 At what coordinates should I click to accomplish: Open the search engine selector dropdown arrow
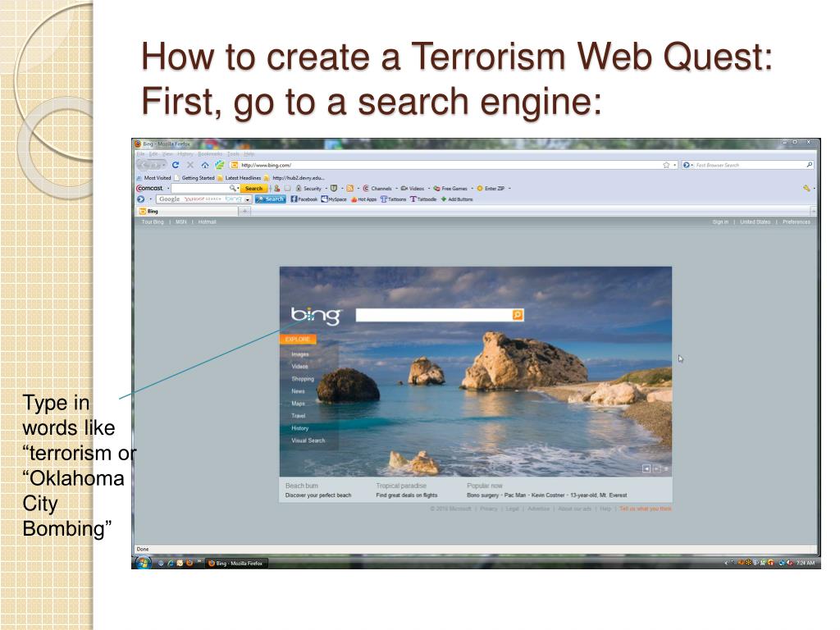248,199
